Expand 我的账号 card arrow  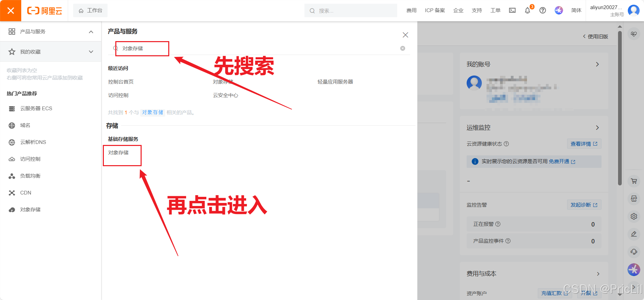coord(597,64)
